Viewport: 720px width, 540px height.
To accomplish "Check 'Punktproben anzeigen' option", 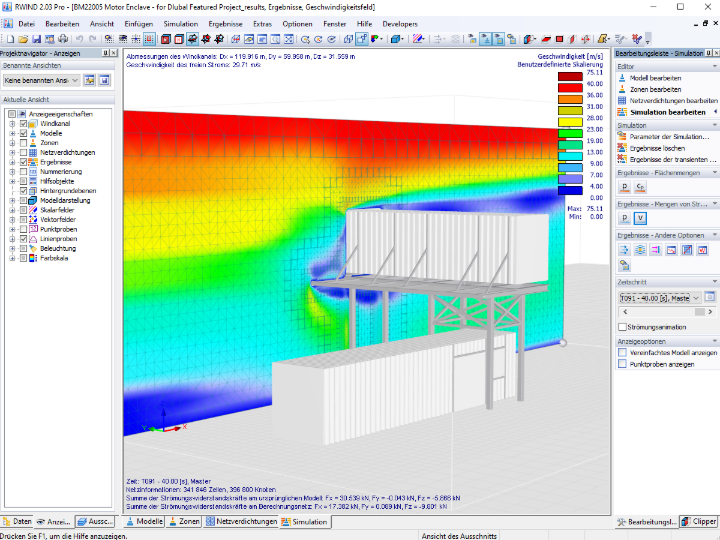I will point(623,364).
